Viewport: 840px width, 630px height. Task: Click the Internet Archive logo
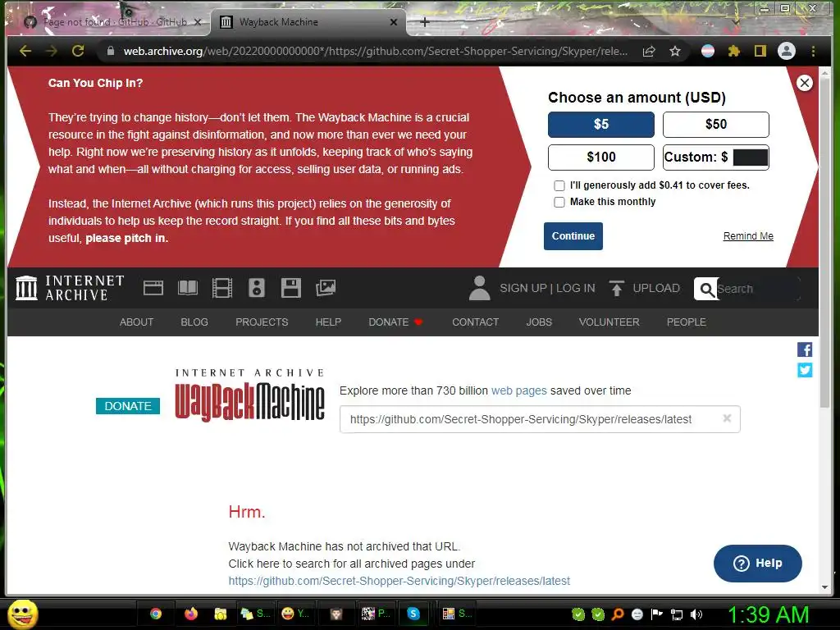coord(70,288)
